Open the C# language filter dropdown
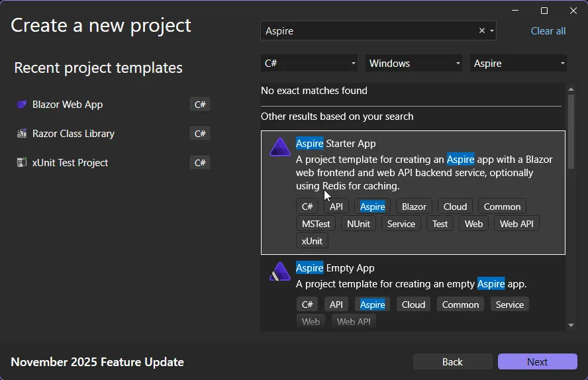The width and height of the screenshot is (588, 380). coord(309,64)
